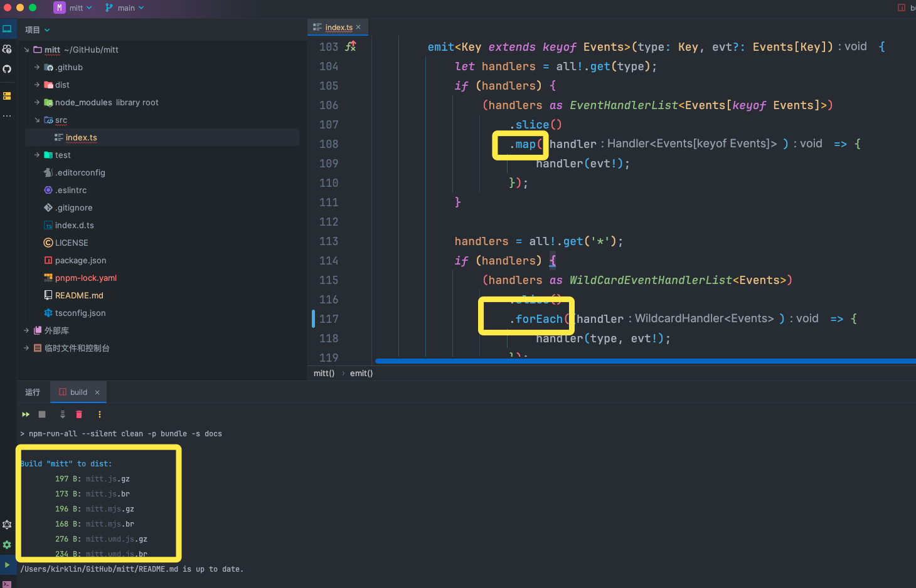916x588 pixels.
Task: Click 'mitt.mjs.gz' in build output
Action: (110, 509)
